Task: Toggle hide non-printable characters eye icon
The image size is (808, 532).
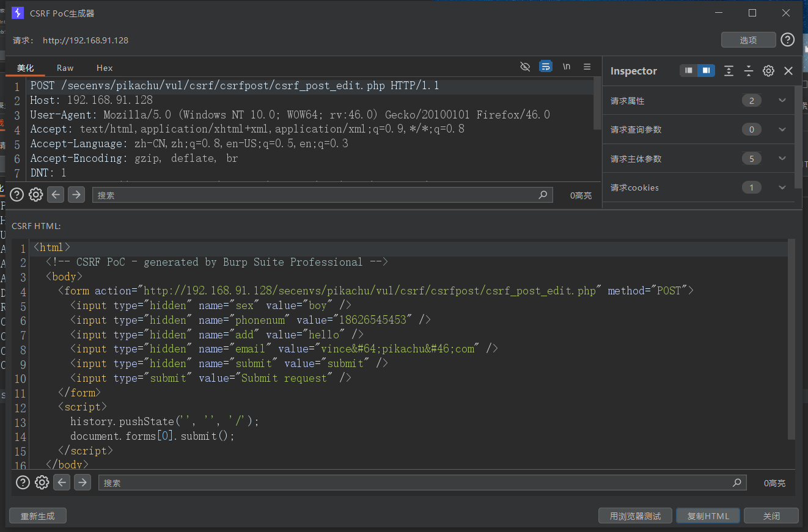Action: coord(525,67)
